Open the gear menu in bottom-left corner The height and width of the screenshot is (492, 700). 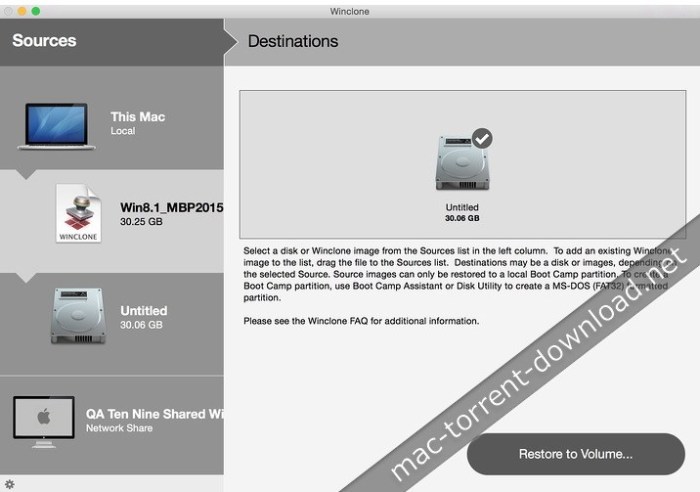click(x=9, y=484)
